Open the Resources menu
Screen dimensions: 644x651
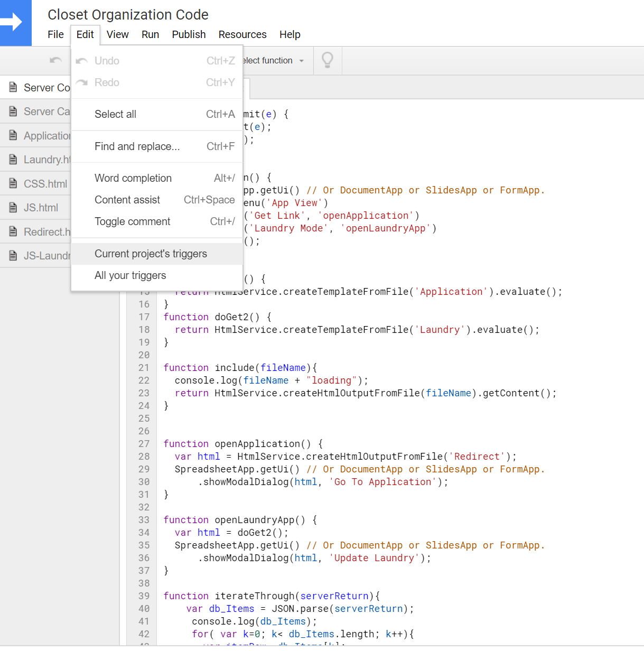coord(242,34)
